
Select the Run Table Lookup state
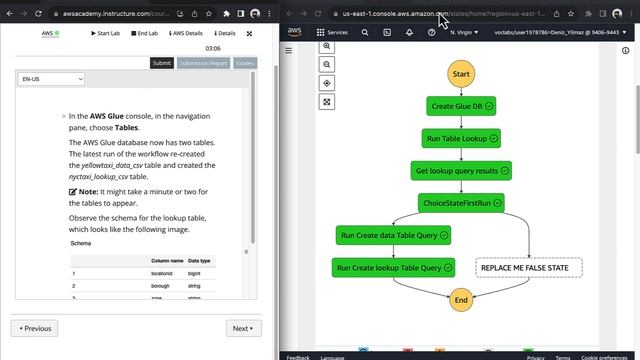(461, 138)
